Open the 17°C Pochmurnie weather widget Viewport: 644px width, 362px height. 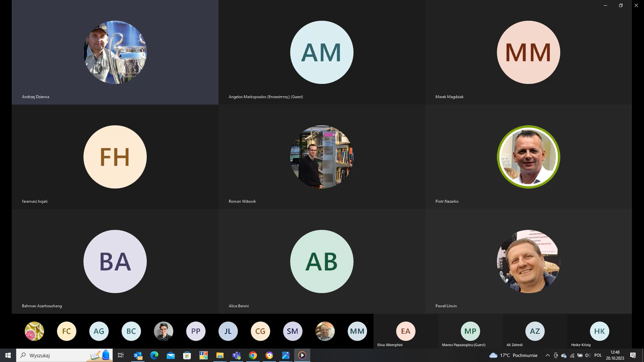[x=514, y=355]
